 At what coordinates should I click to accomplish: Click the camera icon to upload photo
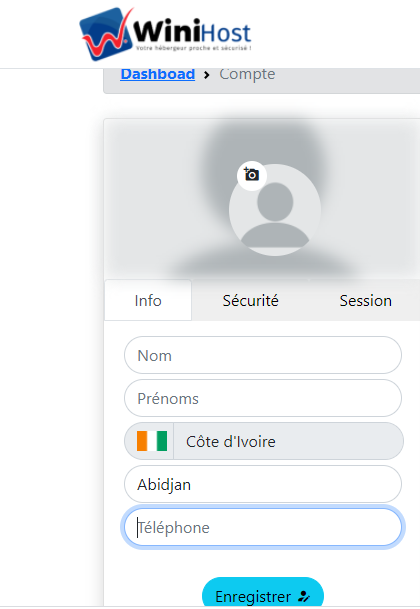(x=251, y=175)
